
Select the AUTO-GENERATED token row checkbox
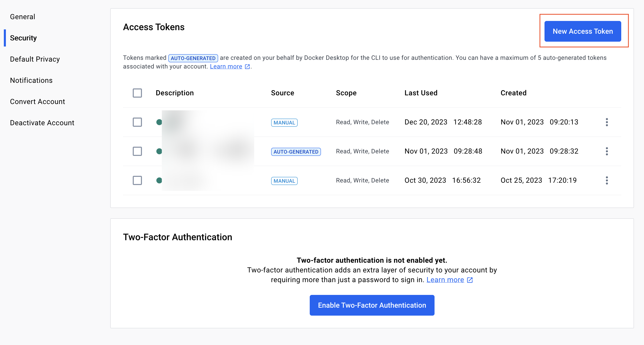click(137, 151)
